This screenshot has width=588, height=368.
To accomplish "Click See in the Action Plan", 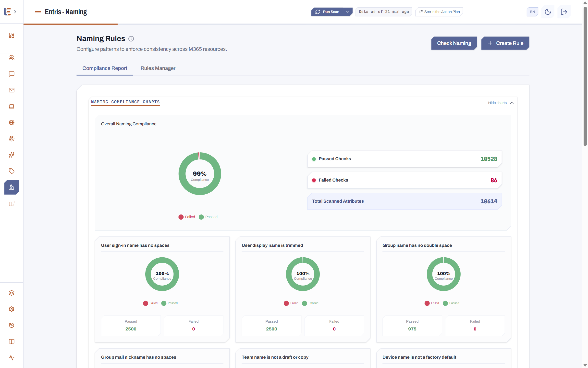I will pos(439,12).
